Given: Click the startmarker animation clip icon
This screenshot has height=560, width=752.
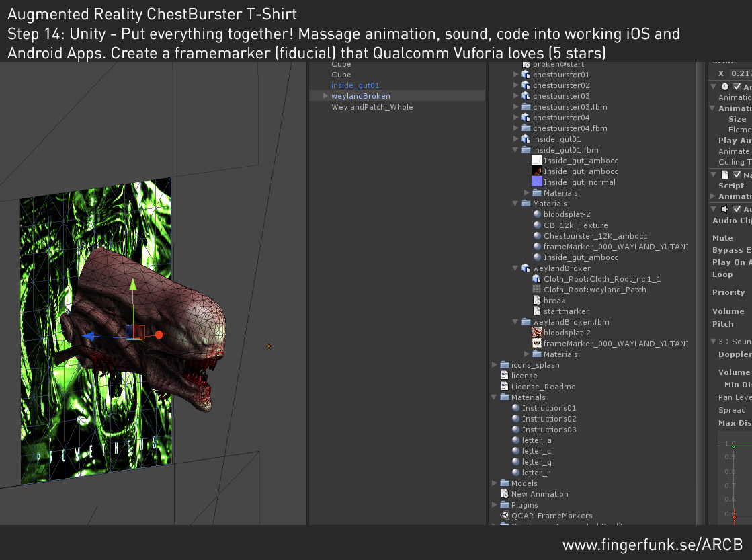Looking at the screenshot, I should (x=537, y=311).
